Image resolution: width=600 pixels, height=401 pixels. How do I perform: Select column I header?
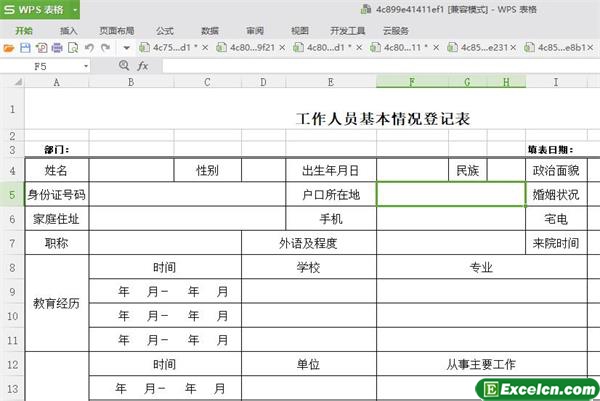[x=556, y=82]
